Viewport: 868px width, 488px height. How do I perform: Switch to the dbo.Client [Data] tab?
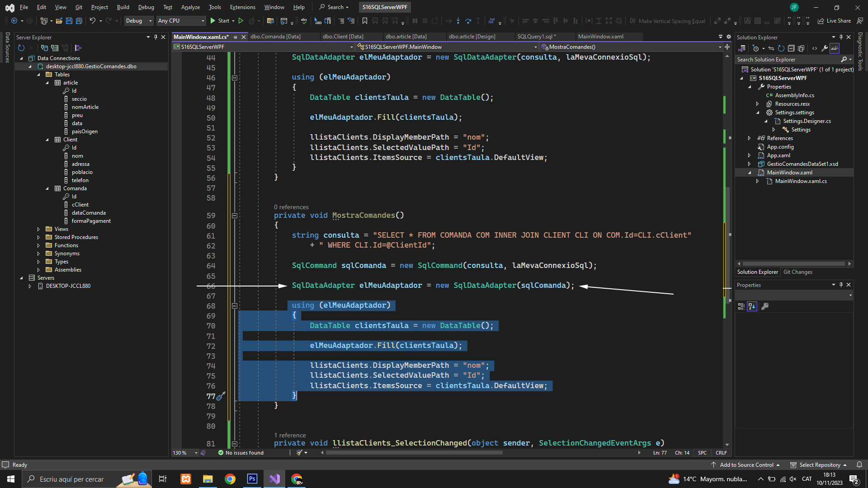tap(343, 37)
